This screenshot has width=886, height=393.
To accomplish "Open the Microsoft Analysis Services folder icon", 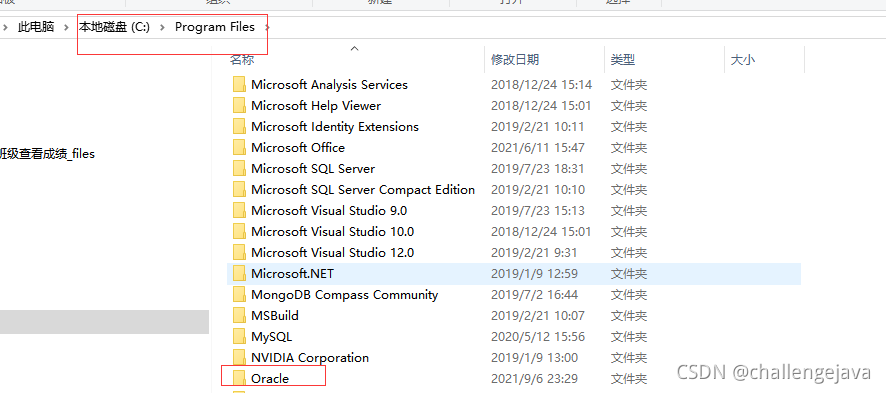I will 239,85.
